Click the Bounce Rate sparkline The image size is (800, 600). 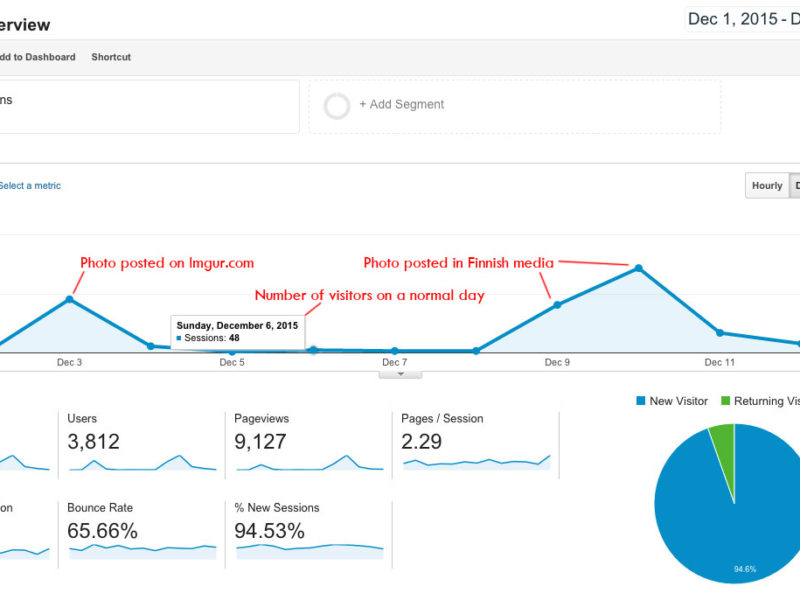pos(142,552)
